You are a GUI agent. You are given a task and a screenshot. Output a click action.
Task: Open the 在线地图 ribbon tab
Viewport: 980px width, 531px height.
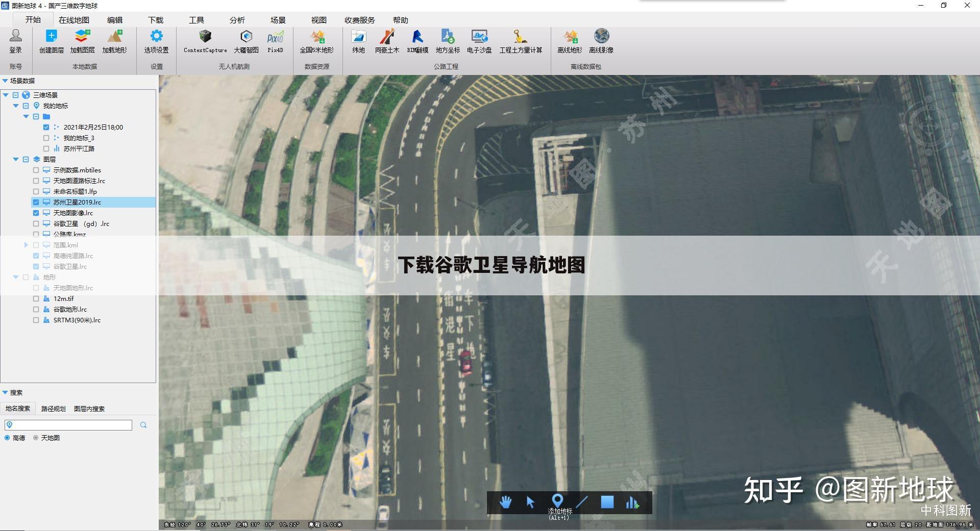pos(74,20)
